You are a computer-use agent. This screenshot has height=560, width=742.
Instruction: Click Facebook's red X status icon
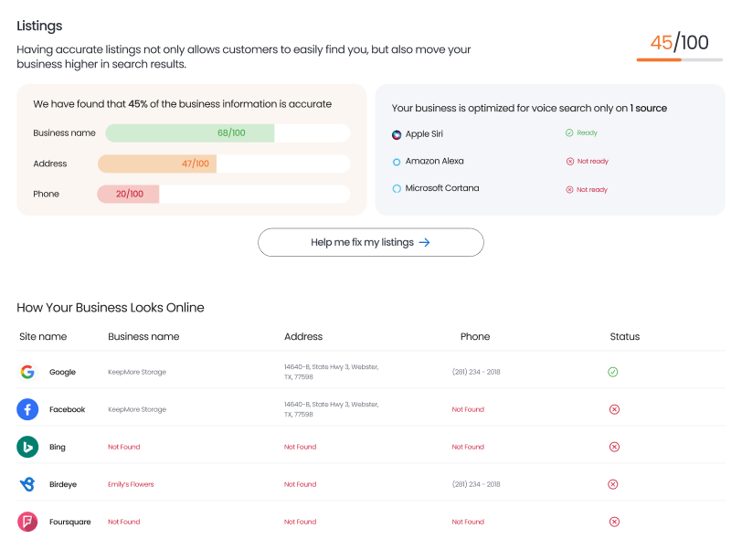tap(613, 409)
